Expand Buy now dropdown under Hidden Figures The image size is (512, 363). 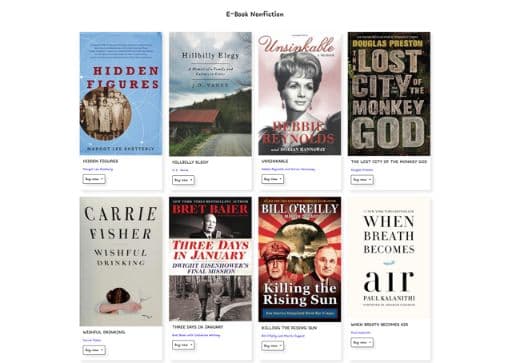click(x=94, y=179)
